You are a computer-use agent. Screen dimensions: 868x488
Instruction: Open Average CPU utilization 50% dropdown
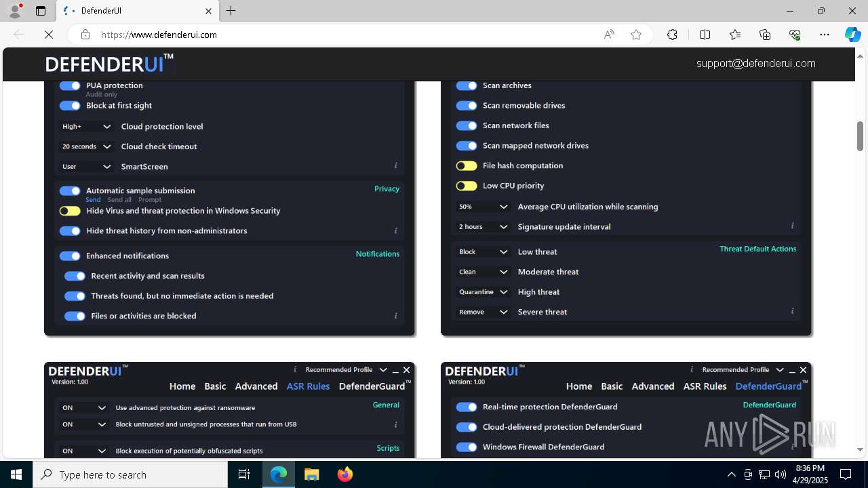click(x=483, y=207)
